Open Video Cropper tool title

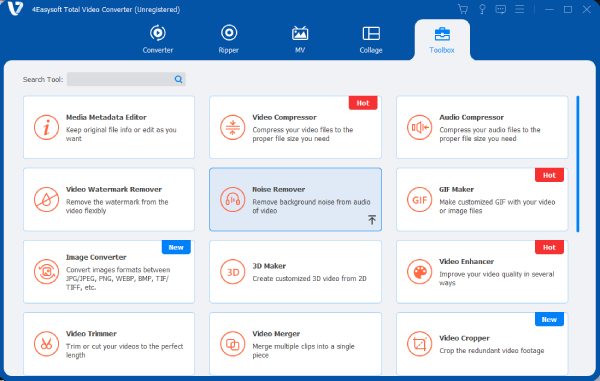click(464, 338)
